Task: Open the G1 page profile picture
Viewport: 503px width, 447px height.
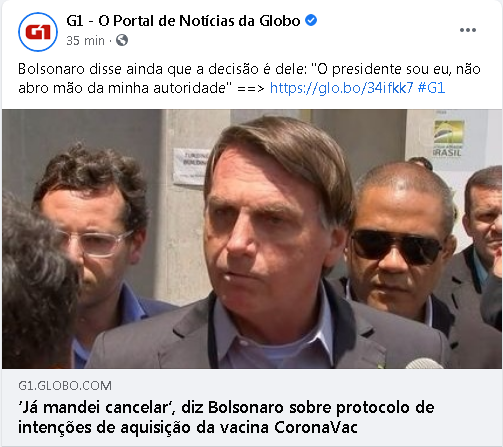Action: (38, 32)
